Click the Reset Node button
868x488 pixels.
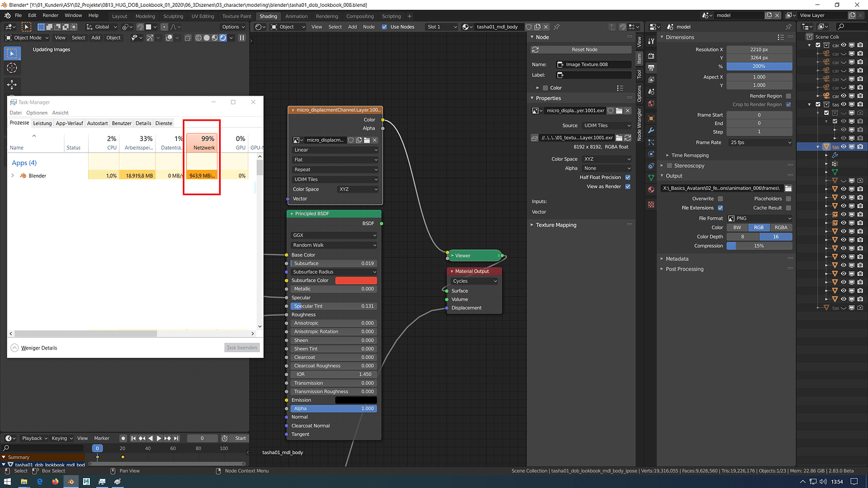(584, 50)
